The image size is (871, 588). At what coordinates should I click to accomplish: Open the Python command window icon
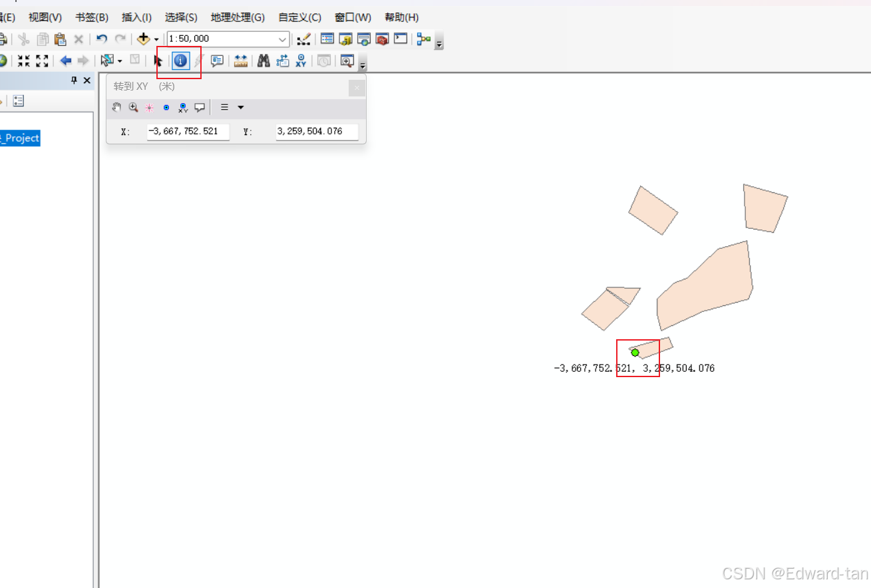pyautogui.click(x=401, y=39)
